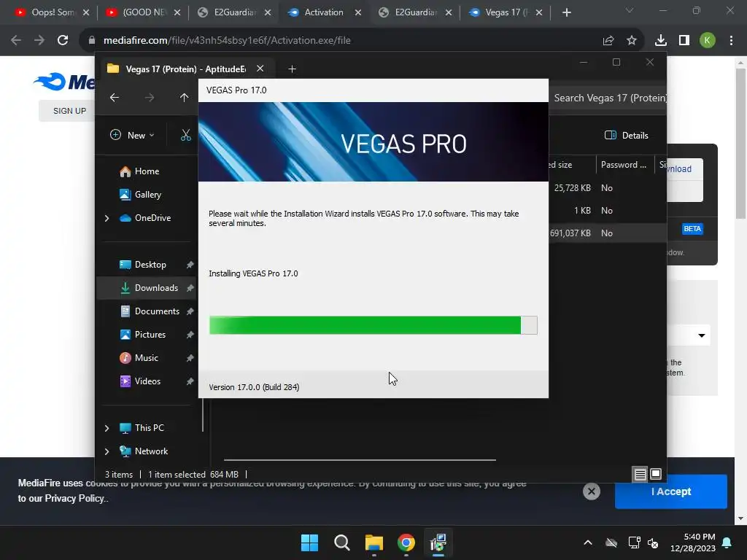747x560 pixels.
Task: Expand the OneDrive tree node
Action: click(x=107, y=218)
